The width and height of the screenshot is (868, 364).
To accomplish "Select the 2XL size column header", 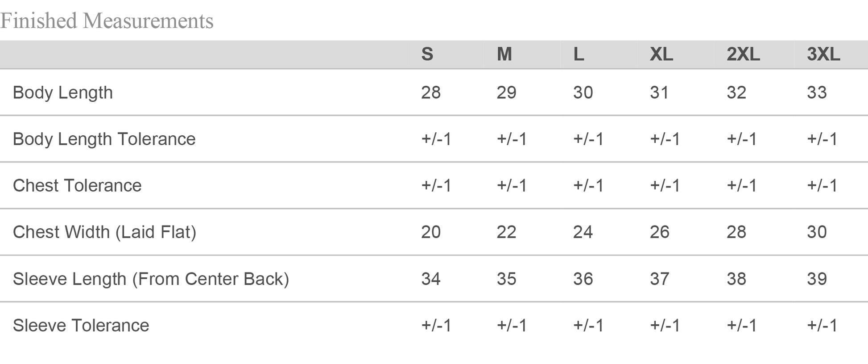I will 743,54.
